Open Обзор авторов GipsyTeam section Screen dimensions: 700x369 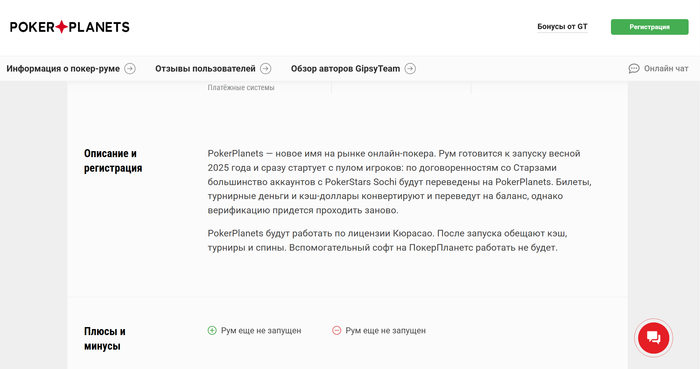(346, 69)
